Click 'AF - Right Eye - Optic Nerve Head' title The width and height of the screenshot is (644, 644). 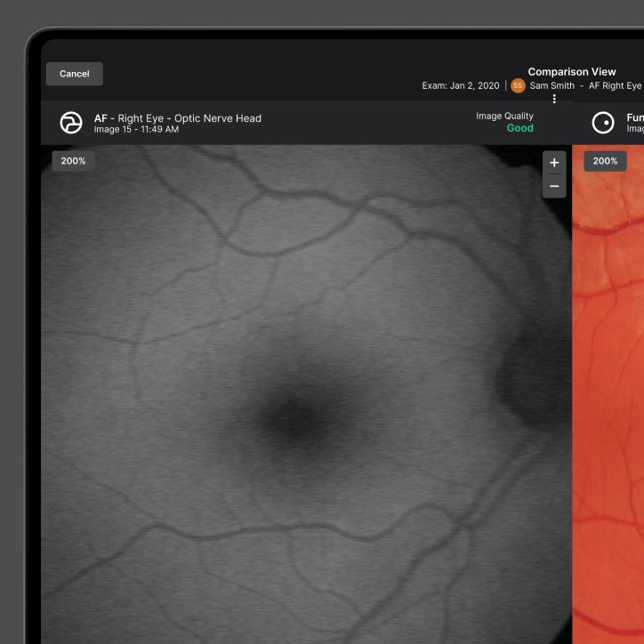click(x=177, y=118)
